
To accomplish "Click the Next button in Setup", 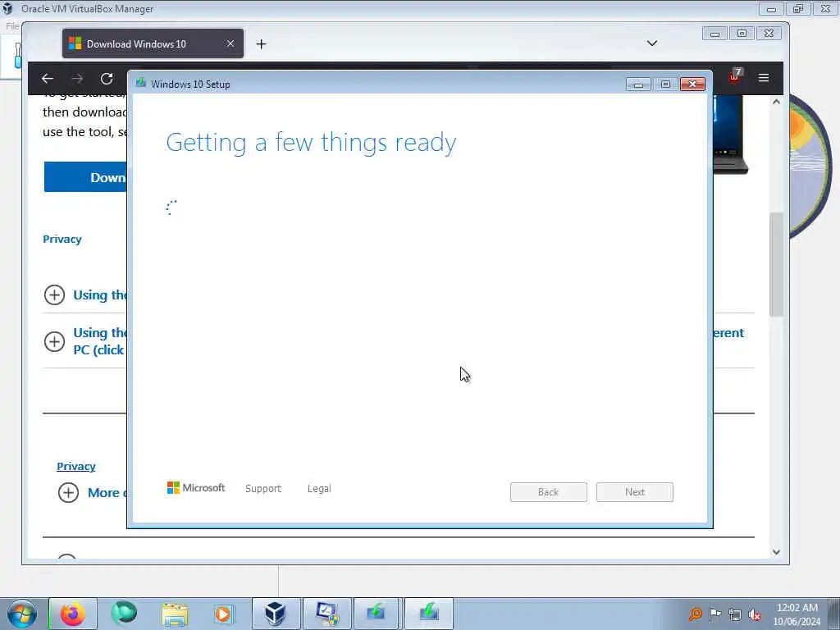I will (635, 492).
